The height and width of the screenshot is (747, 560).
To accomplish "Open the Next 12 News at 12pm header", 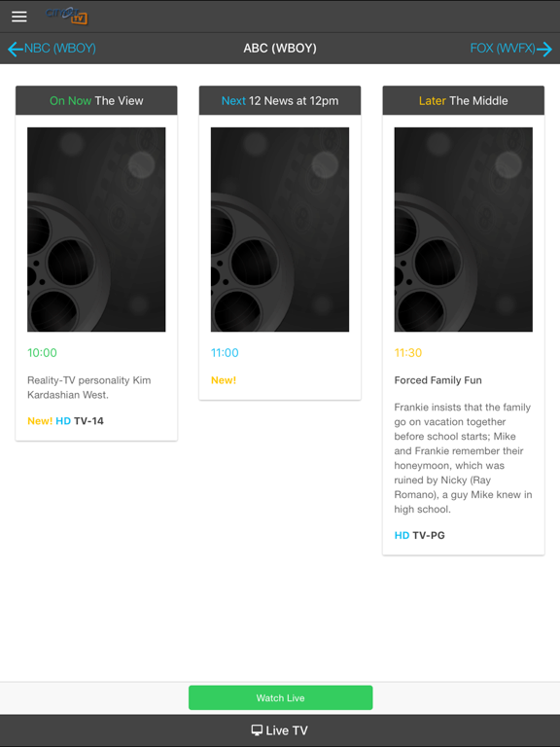I will point(280,100).
